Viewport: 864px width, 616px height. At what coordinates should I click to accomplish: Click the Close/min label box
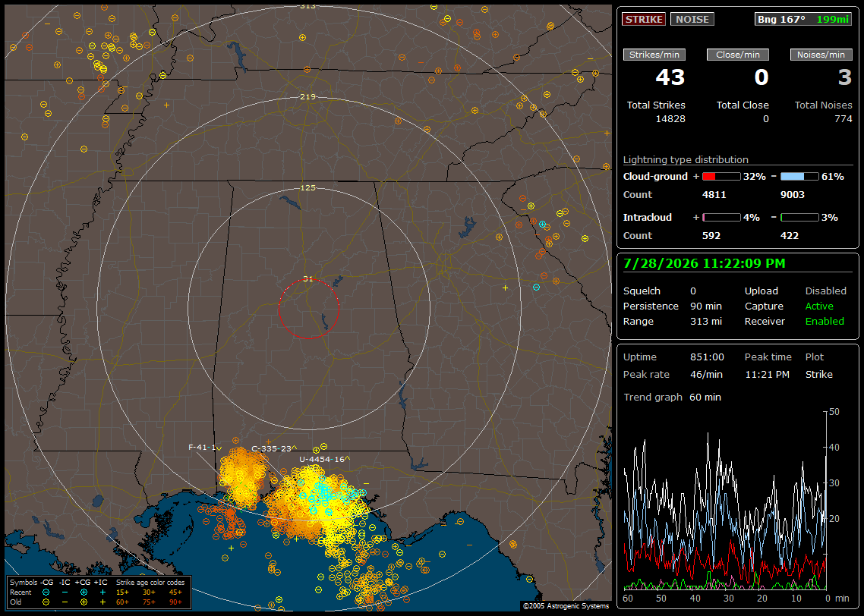(738, 55)
